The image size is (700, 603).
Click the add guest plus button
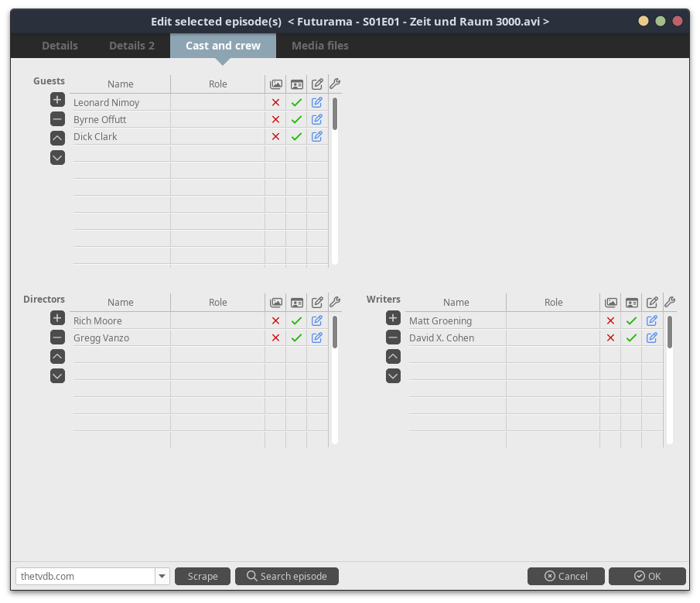click(x=57, y=100)
